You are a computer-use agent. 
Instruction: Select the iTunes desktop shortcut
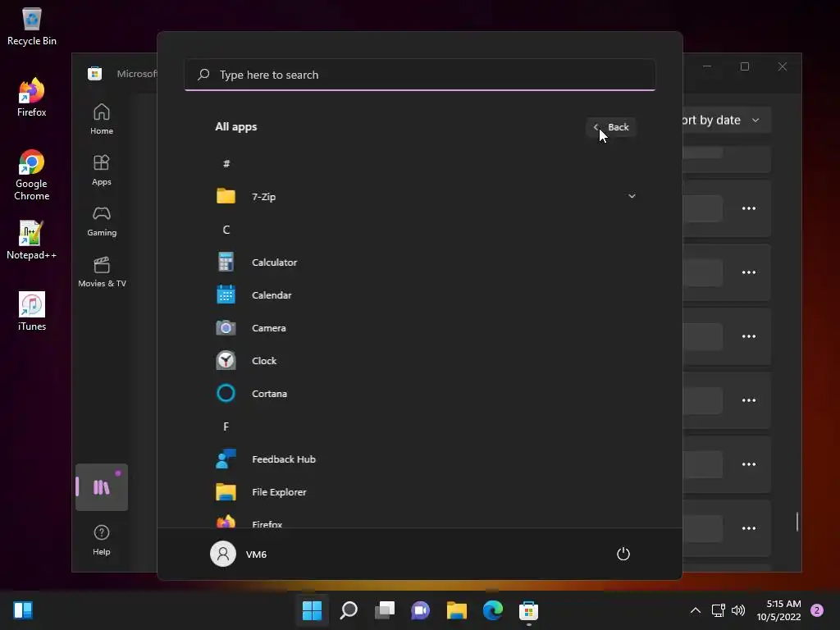coord(32,311)
